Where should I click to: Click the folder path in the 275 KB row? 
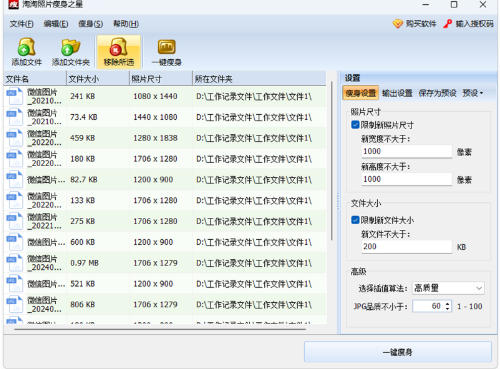click(254, 221)
